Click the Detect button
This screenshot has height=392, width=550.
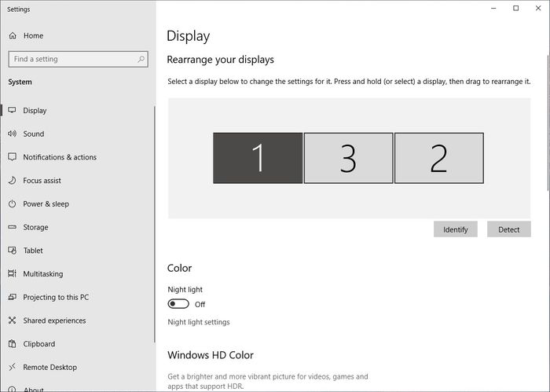point(508,229)
